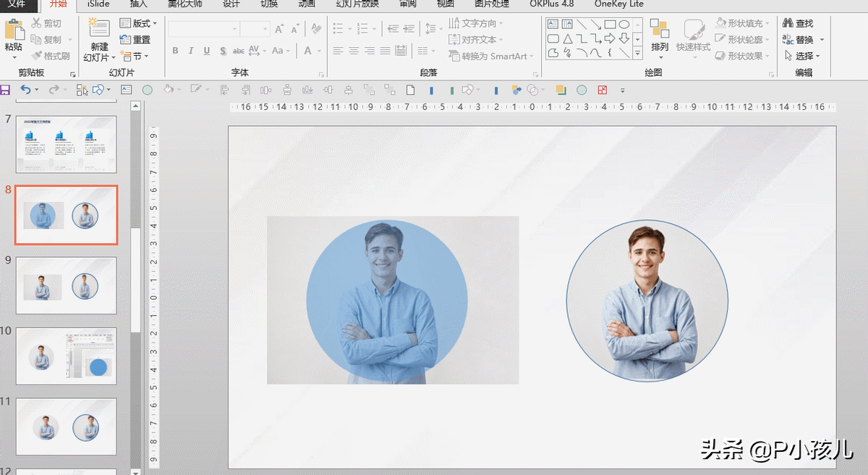Viewport: 868px width, 475px height.
Task: Switch to the OneKey Lite tab
Action: pos(619,4)
